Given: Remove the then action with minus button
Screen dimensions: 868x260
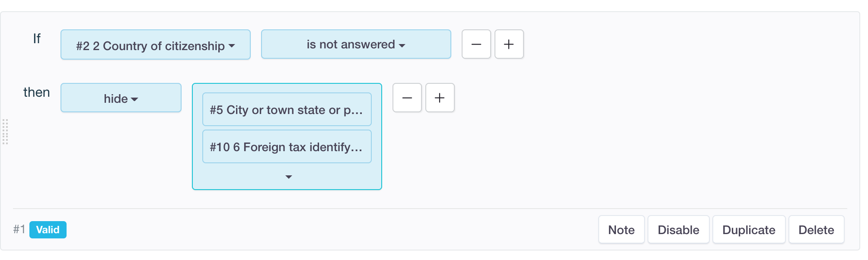Looking at the screenshot, I should (x=407, y=98).
